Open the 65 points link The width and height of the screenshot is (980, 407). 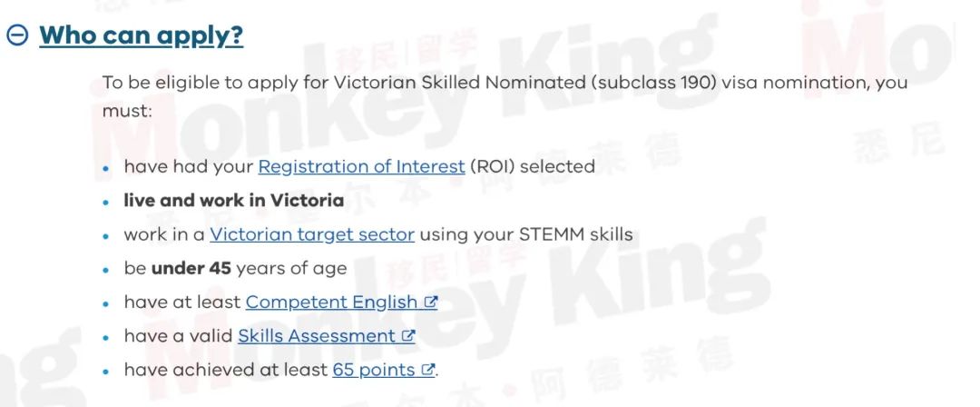pos(373,370)
